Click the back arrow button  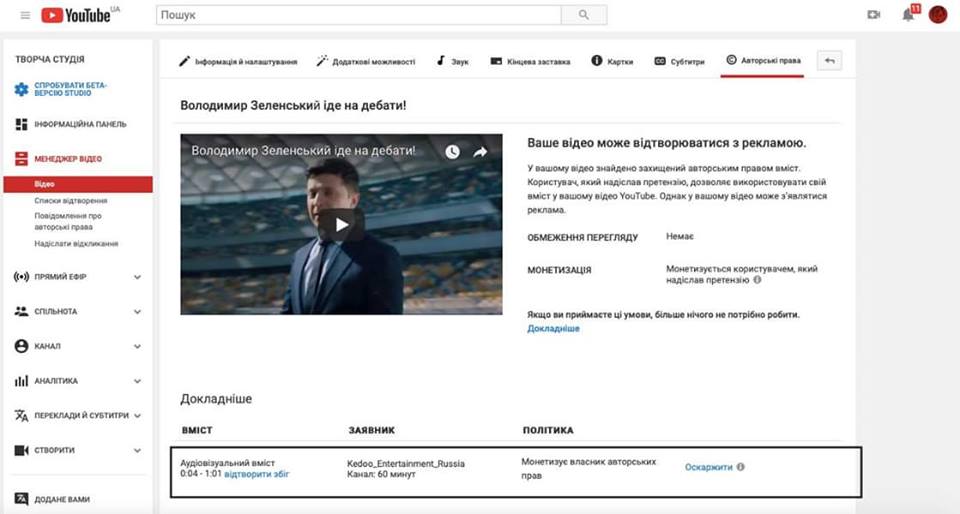(x=829, y=61)
